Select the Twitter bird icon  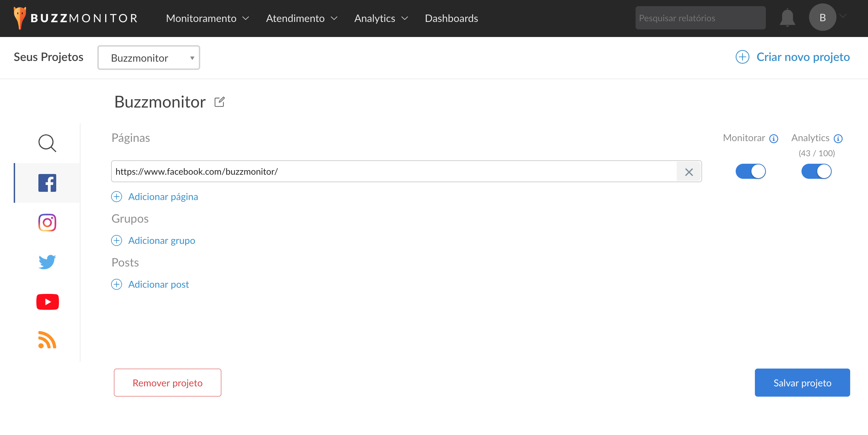(x=47, y=262)
